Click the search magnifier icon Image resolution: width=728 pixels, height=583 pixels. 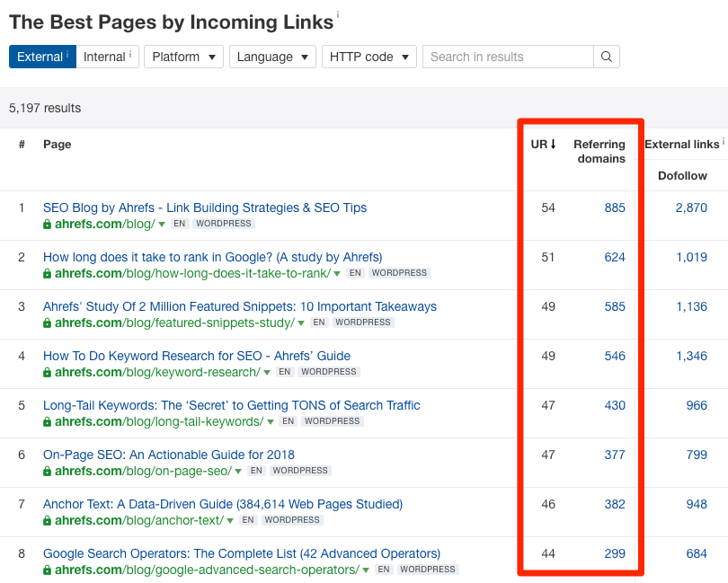[x=607, y=57]
